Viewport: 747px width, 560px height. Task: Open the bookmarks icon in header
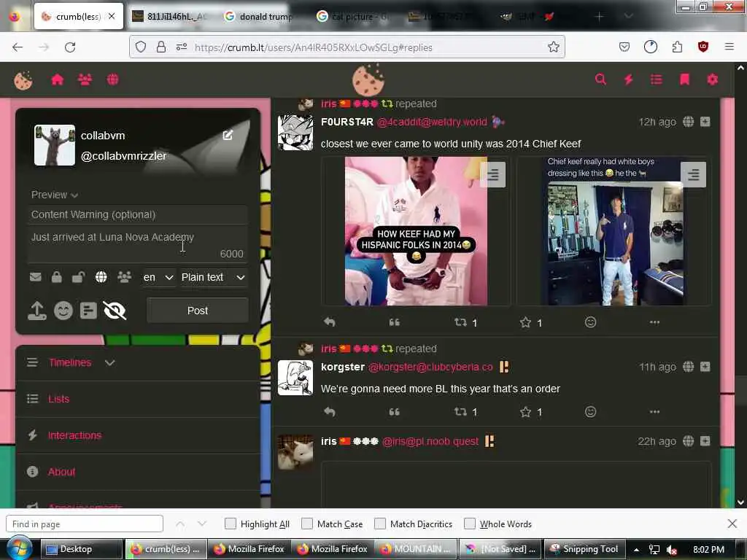[x=684, y=79]
